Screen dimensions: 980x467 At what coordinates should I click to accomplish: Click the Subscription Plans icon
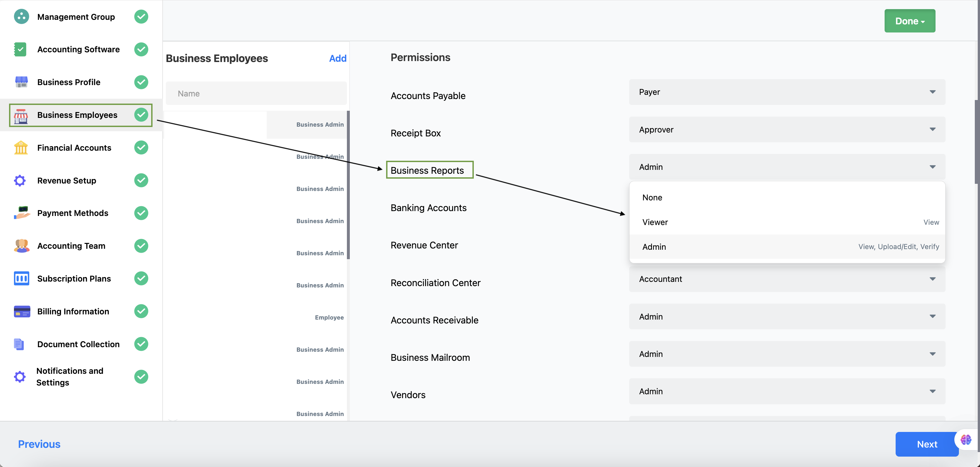(x=21, y=278)
